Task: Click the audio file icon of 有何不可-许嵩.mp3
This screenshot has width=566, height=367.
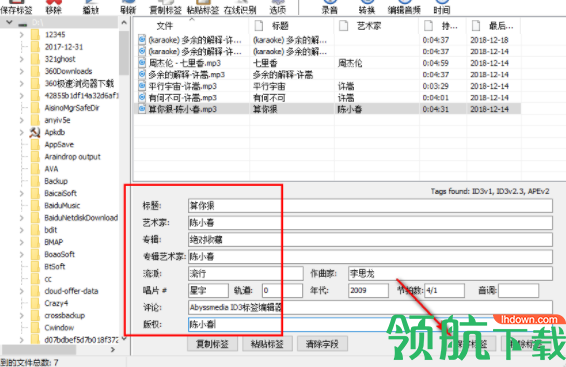Action: click(142, 98)
